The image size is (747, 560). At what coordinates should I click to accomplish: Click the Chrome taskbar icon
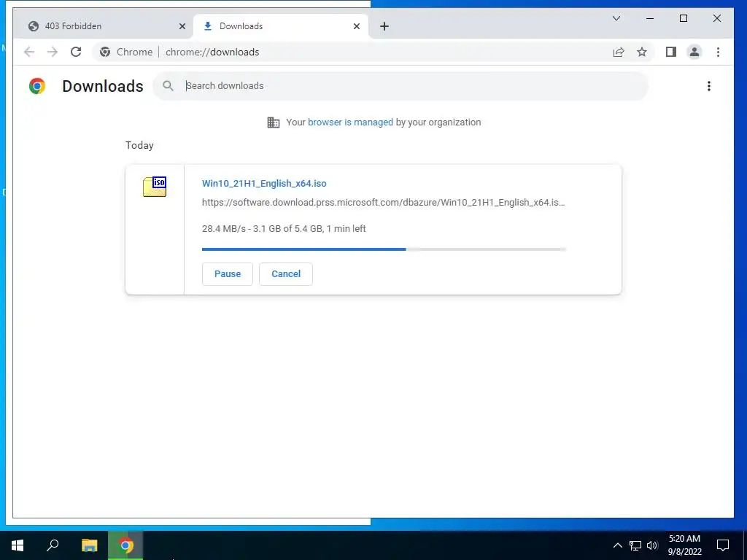tap(125, 545)
